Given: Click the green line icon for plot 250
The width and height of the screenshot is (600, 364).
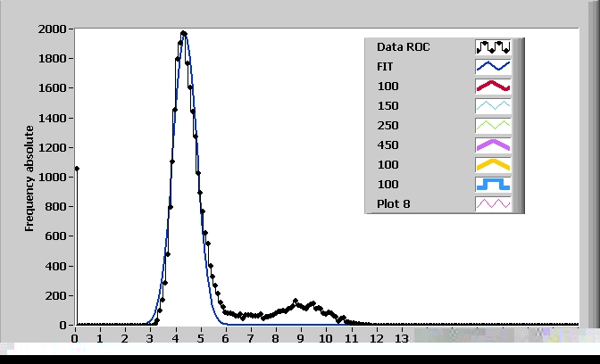Looking at the screenshot, I should 492,125.
